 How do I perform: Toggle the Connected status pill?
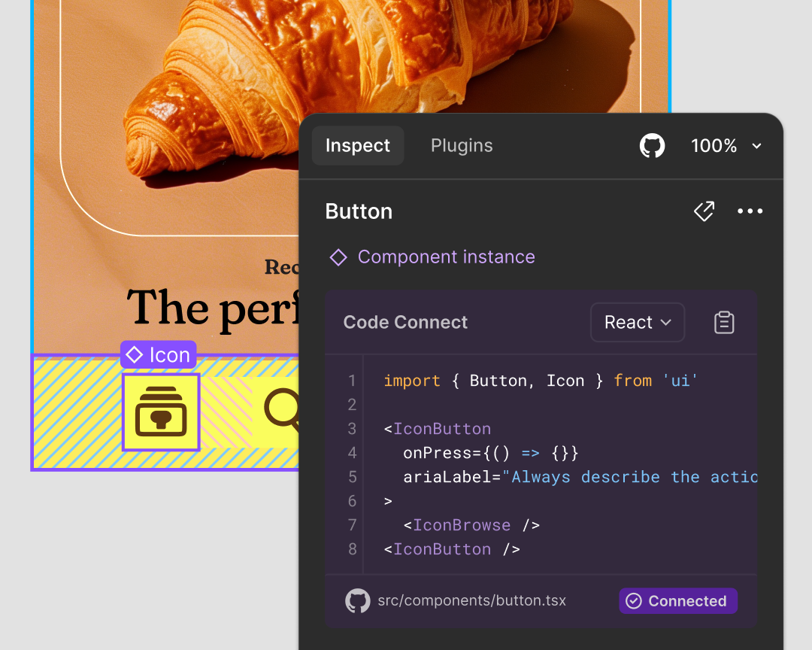[x=677, y=600]
